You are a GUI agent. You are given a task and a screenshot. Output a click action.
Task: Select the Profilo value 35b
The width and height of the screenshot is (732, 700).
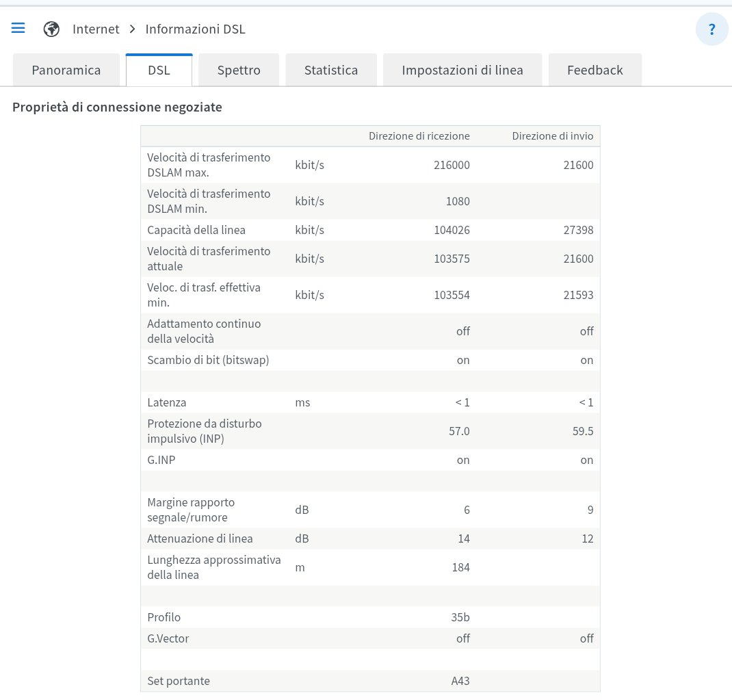click(460, 617)
